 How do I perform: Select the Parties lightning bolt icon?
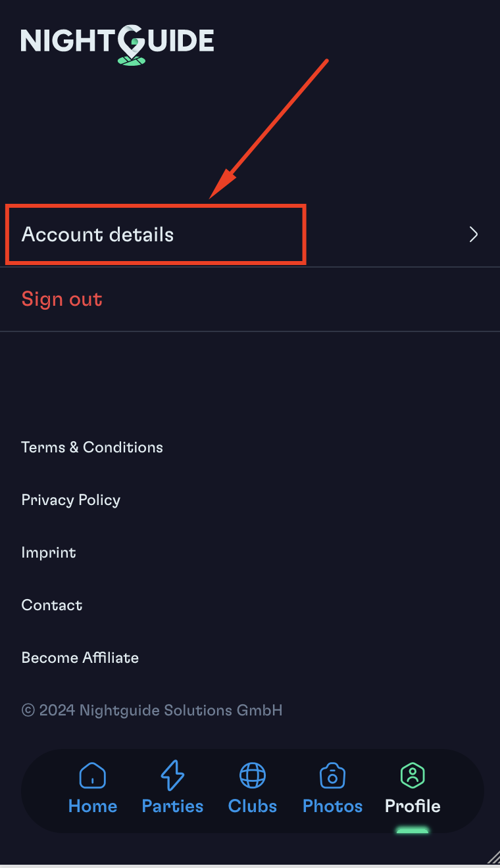(172, 775)
